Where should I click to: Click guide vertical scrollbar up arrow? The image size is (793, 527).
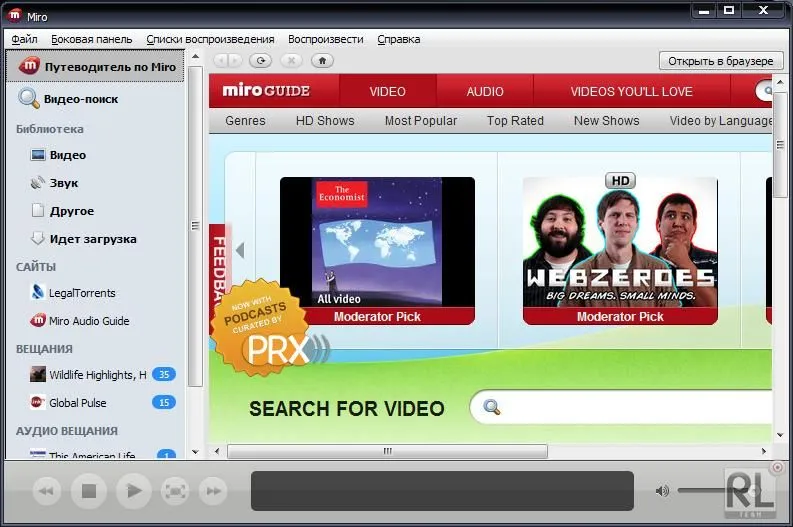point(780,81)
